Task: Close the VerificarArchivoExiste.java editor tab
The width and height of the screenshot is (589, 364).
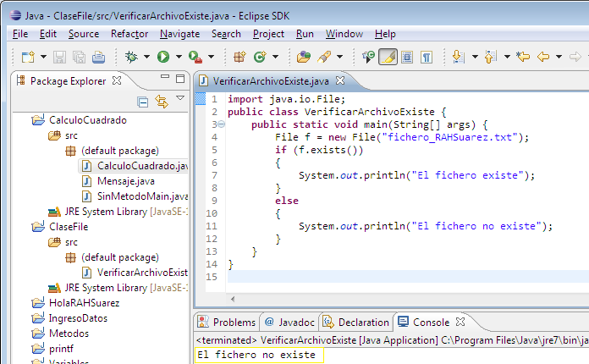Action: 340,80
